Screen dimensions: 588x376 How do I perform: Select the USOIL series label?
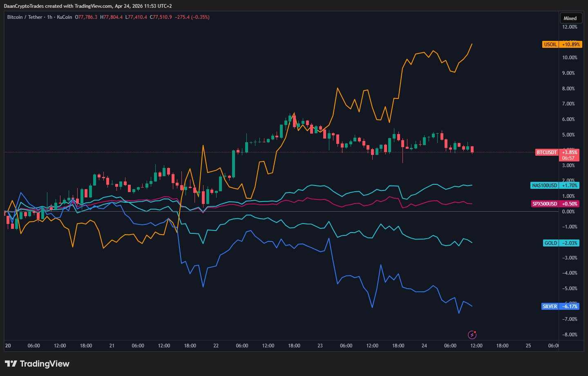(550, 44)
